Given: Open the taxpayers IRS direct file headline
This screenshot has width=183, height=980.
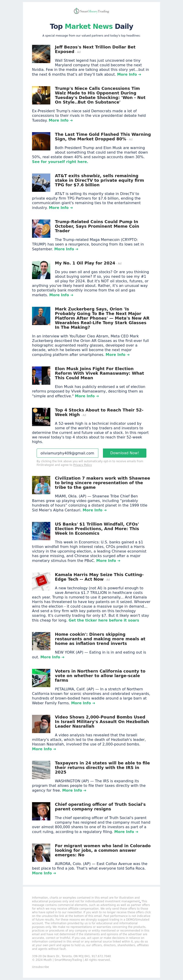Looking at the screenshot, I should pyautogui.click(x=102, y=768).
